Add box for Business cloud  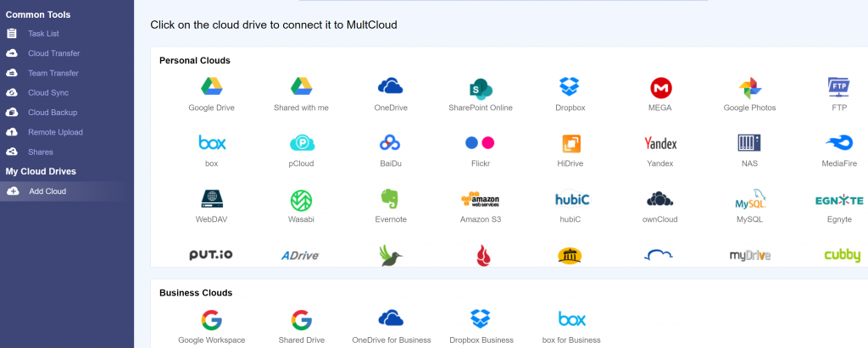pos(572,318)
